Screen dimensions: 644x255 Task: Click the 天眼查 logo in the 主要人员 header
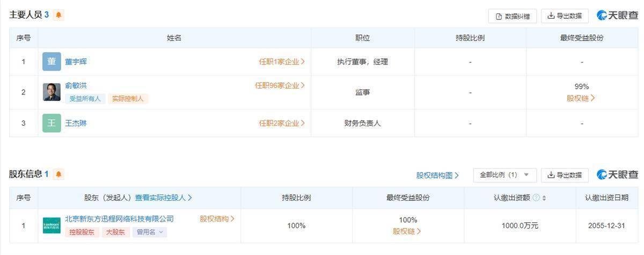point(618,16)
